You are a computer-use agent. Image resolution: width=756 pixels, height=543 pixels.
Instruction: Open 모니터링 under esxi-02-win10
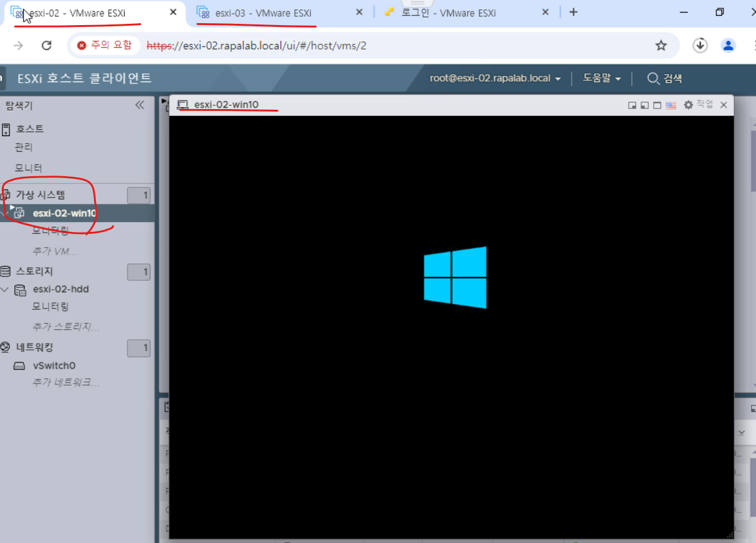[50, 231]
